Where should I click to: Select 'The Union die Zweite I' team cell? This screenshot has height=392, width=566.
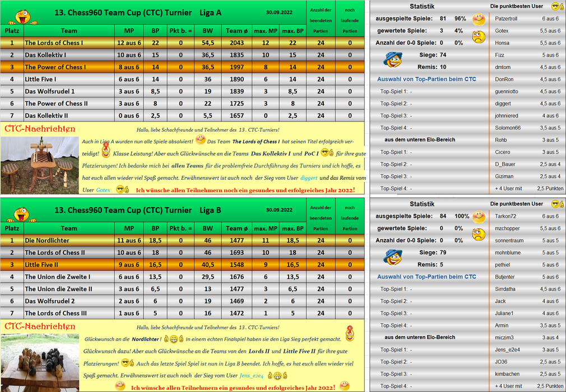[x=69, y=277]
